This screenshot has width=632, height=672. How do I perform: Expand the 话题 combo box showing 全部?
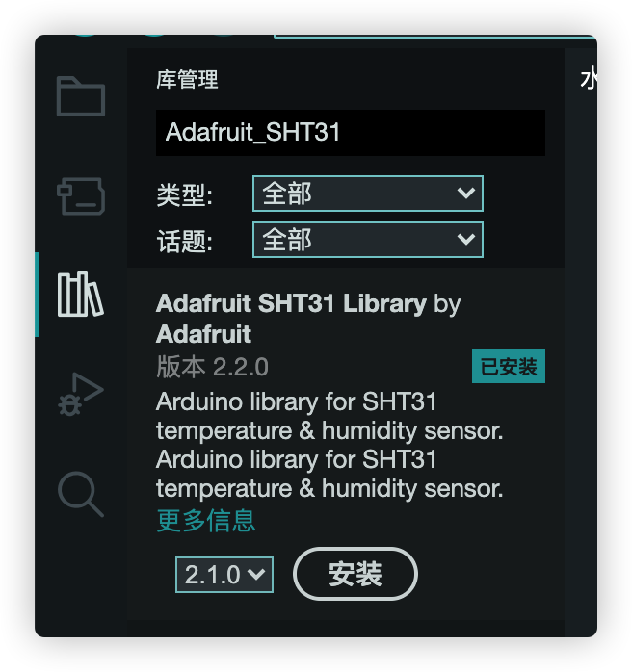(368, 240)
